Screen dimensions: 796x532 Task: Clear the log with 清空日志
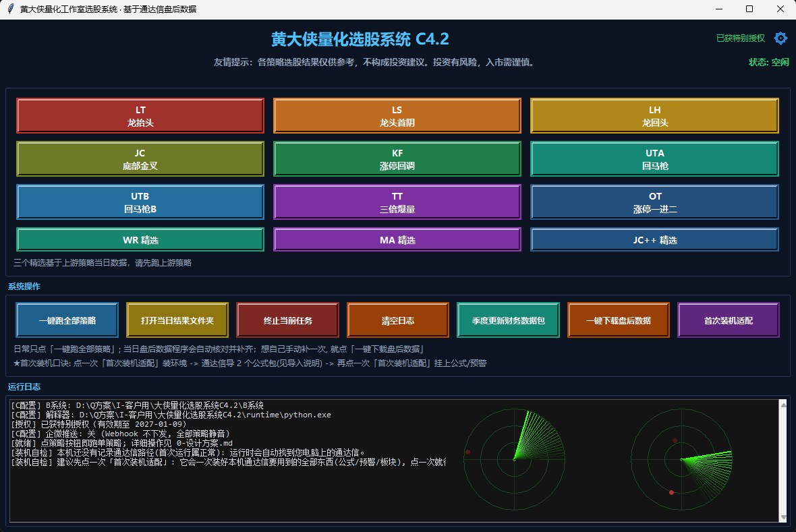pyautogui.click(x=397, y=320)
